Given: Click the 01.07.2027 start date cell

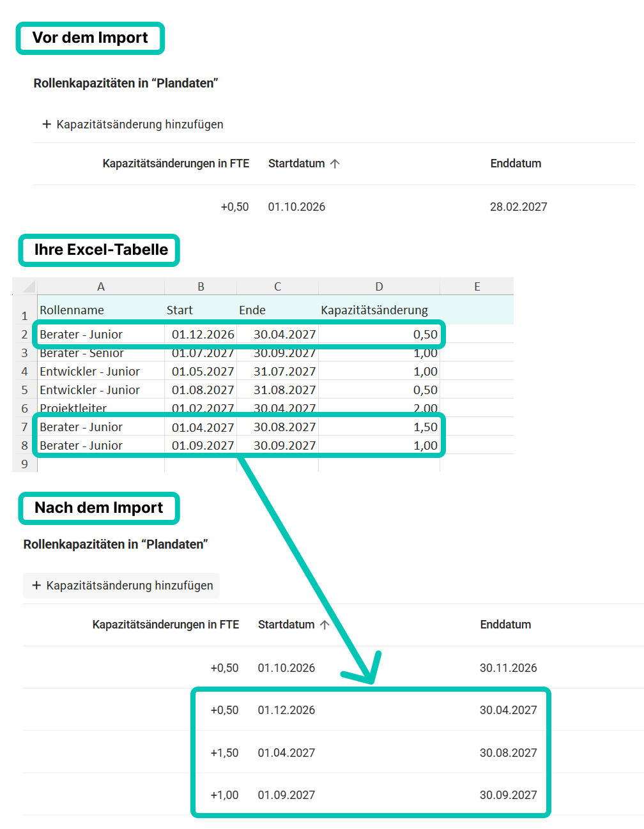Looking at the screenshot, I should 201,353.
